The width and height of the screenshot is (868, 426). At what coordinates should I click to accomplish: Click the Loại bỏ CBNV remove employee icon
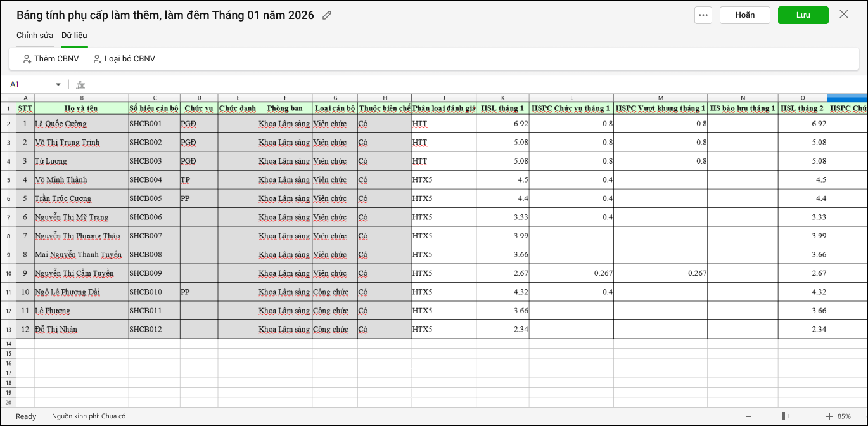[x=98, y=59]
